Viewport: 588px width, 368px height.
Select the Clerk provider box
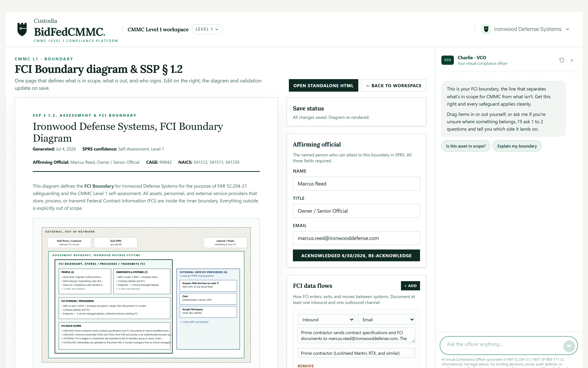tap(208, 299)
